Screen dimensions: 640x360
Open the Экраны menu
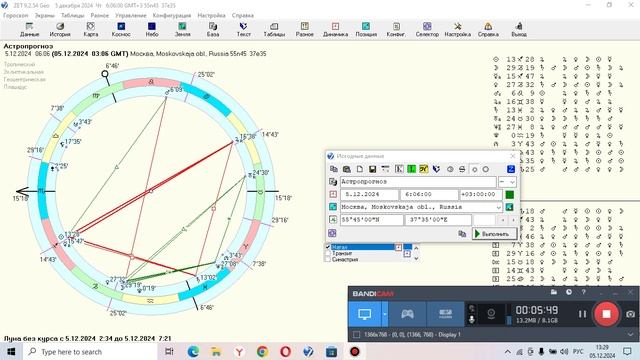[x=44, y=15]
